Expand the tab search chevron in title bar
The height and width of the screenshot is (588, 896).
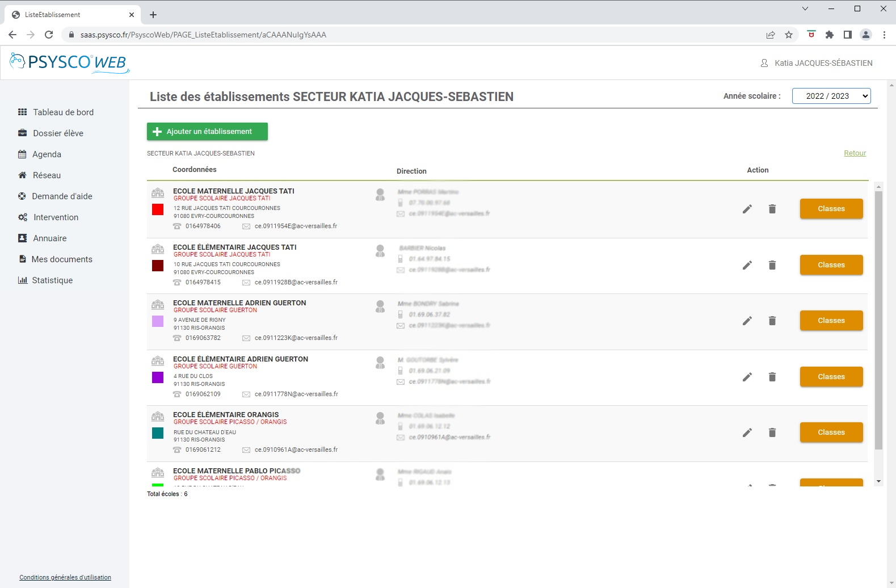[805, 9]
